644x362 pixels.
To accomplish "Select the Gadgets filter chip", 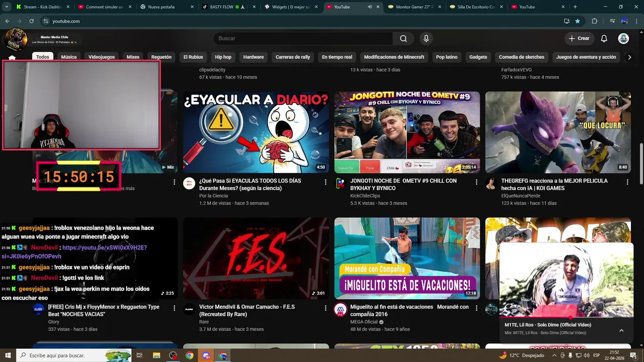I will 478,57.
